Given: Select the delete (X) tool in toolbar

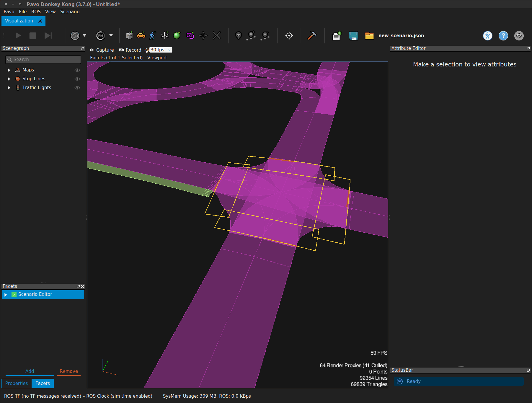Looking at the screenshot, I should click(217, 35).
